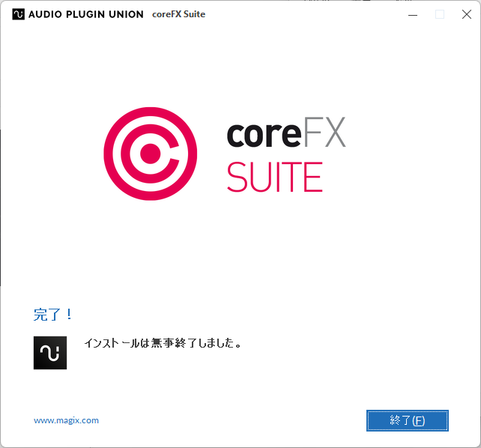Click the 終了(F) finish button

(407, 420)
